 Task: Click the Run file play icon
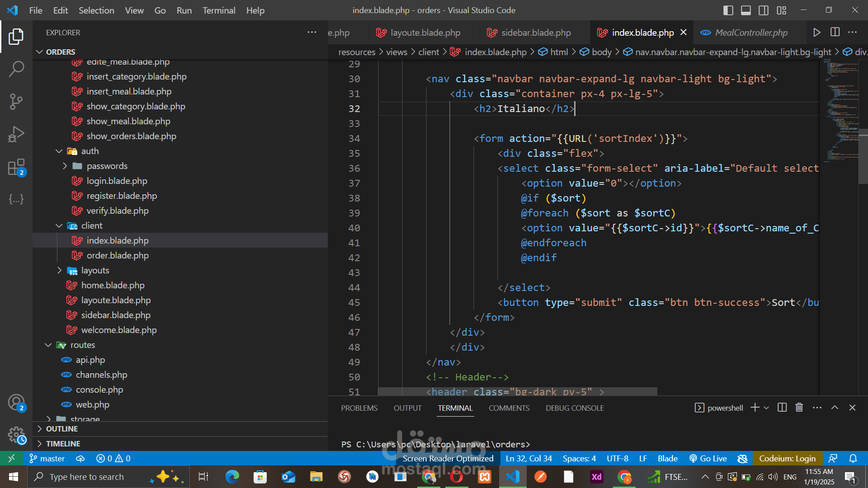click(x=816, y=33)
